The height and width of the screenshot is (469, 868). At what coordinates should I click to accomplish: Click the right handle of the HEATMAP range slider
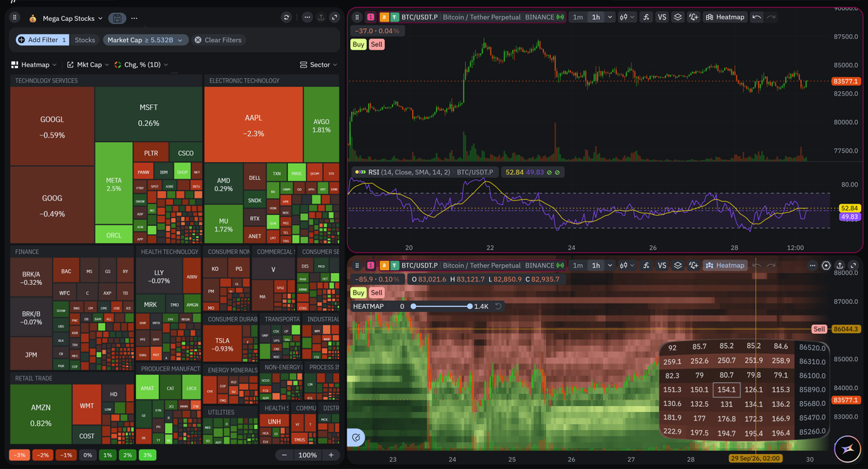click(x=470, y=306)
